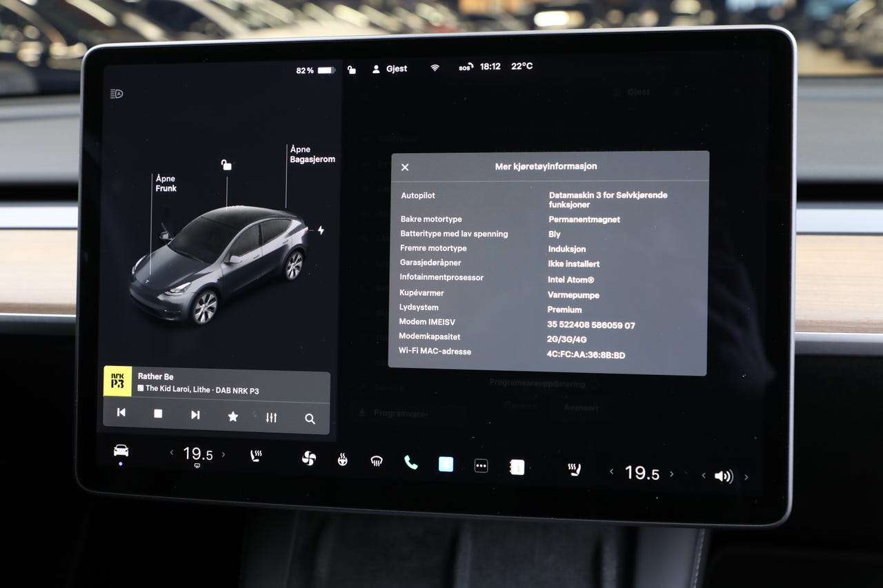883x588 pixels.
Task: Search media with the magnifier icon
Action: (x=310, y=418)
